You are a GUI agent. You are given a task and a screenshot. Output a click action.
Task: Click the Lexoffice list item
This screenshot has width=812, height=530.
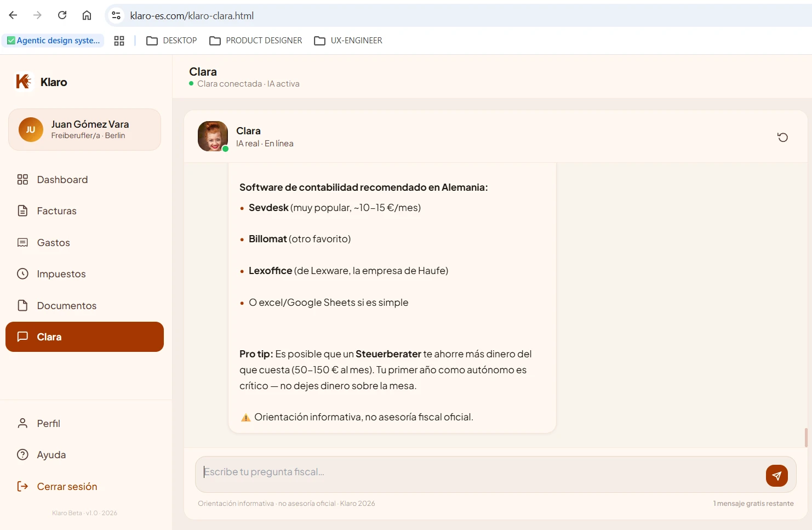click(348, 271)
